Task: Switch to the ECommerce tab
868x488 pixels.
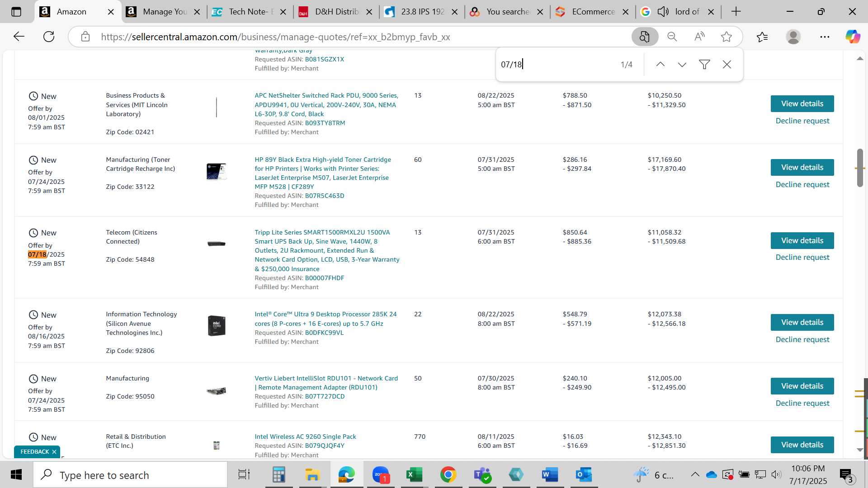Action: click(593, 12)
